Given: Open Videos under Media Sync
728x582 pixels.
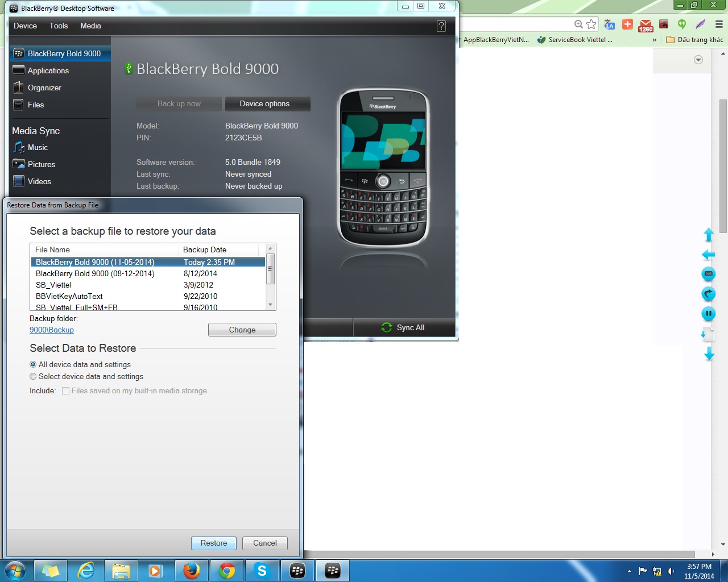Looking at the screenshot, I should tap(19, 181).
